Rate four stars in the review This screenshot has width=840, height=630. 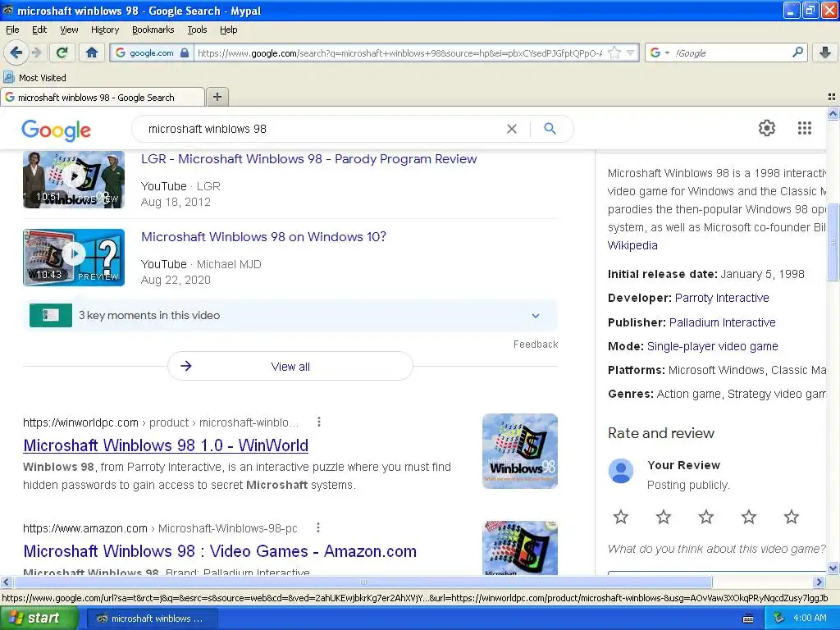[748, 517]
